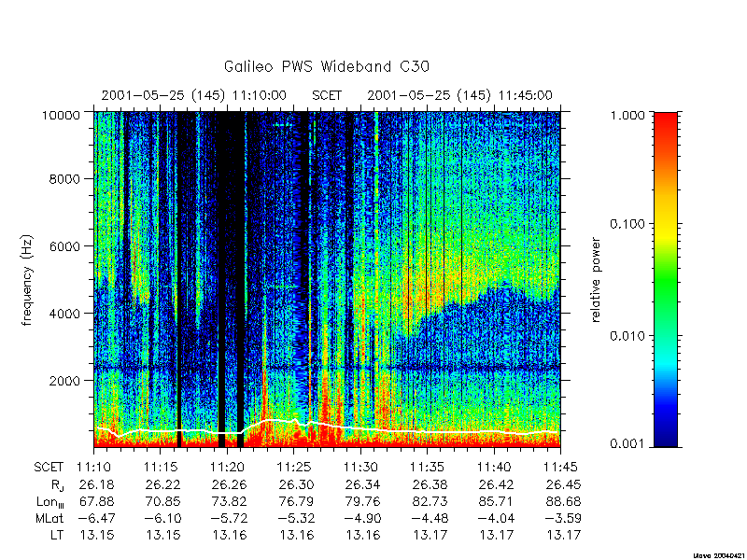Click the 0.100 colorbar tick label
Image resolution: width=747 pixels, height=560 pixels.
point(627,224)
